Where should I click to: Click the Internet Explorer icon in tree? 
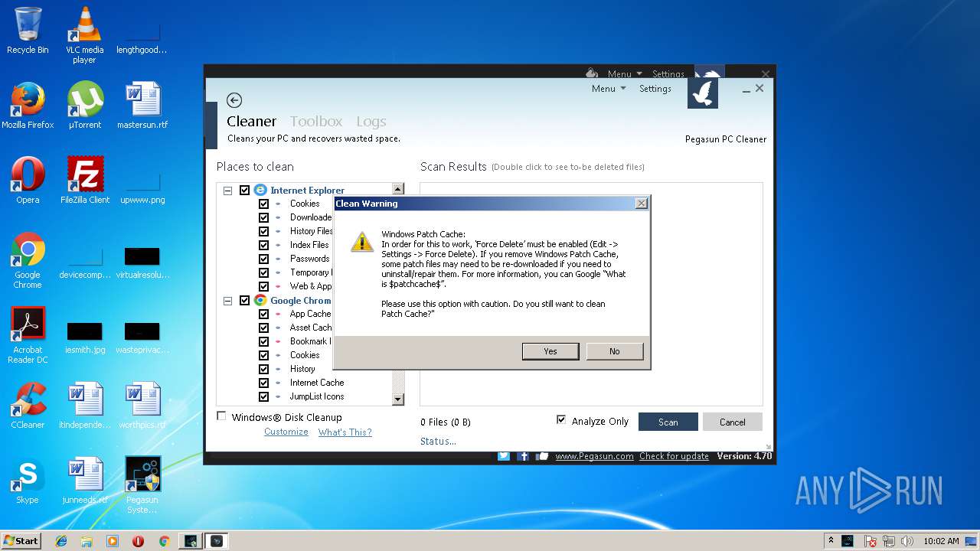(260, 190)
